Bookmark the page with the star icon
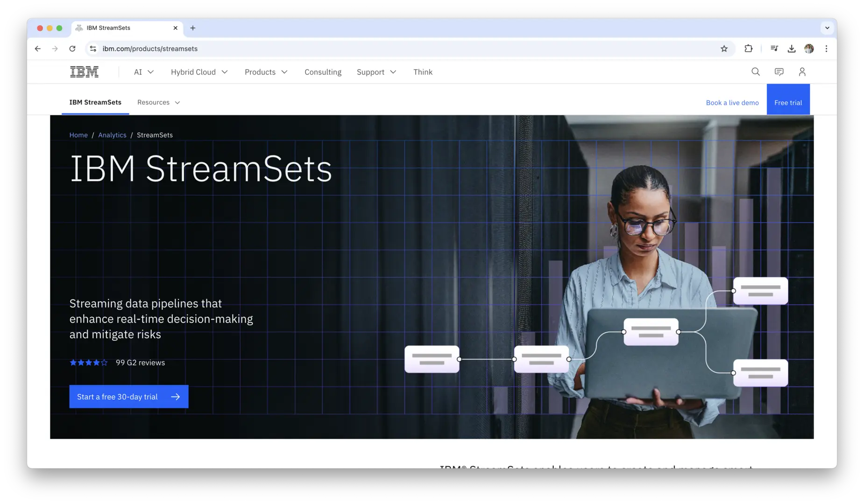864x504 pixels. 724,49
